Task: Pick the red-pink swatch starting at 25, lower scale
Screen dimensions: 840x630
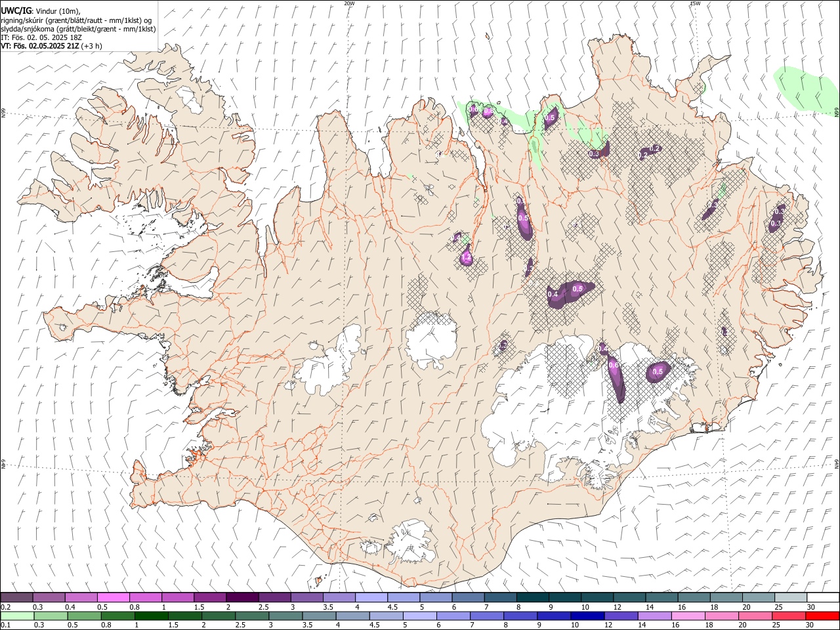Action: point(788,616)
